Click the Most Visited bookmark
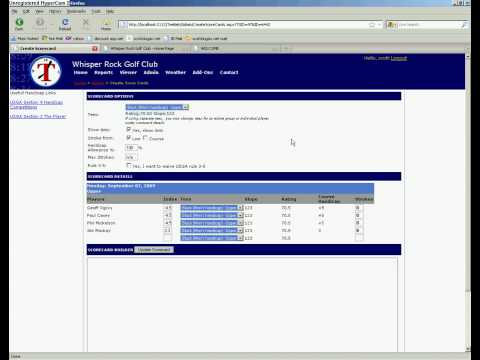This screenshot has height=360, width=480. [25, 39]
